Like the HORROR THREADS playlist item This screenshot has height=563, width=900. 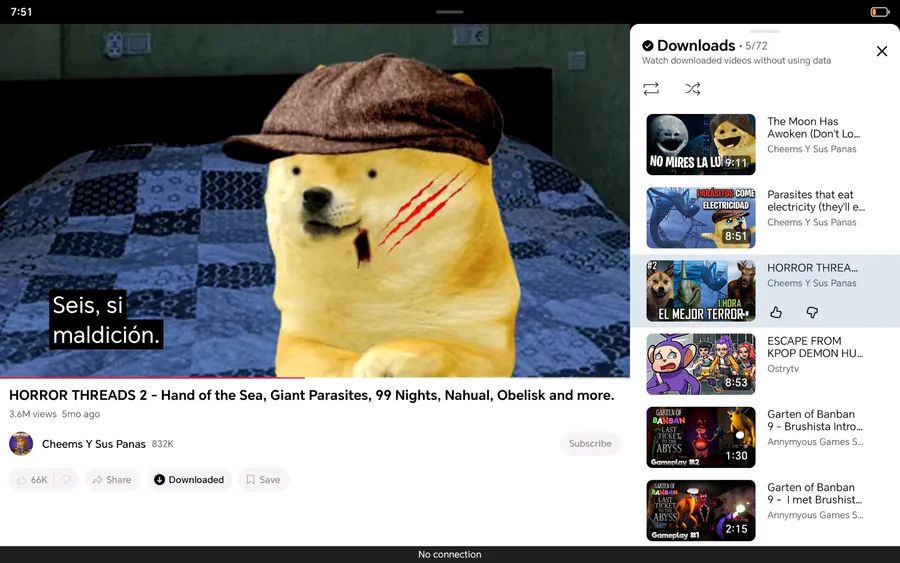coord(776,312)
